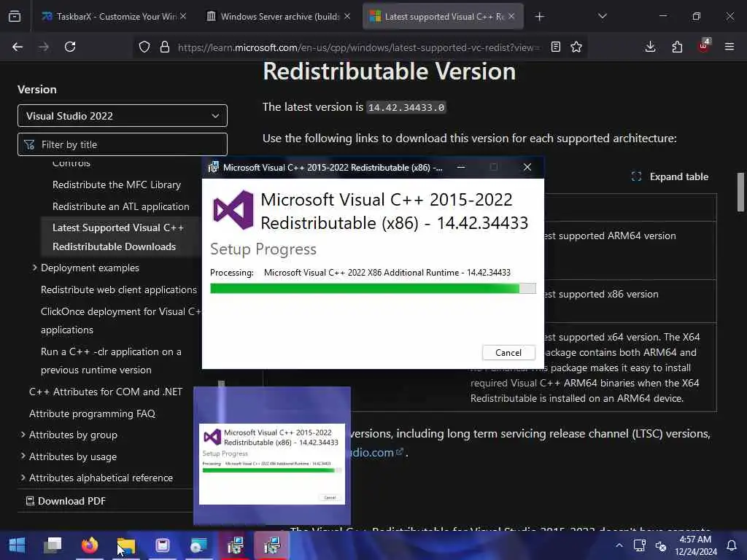Open a new browser tab
The image size is (747, 560).
pos(539,17)
